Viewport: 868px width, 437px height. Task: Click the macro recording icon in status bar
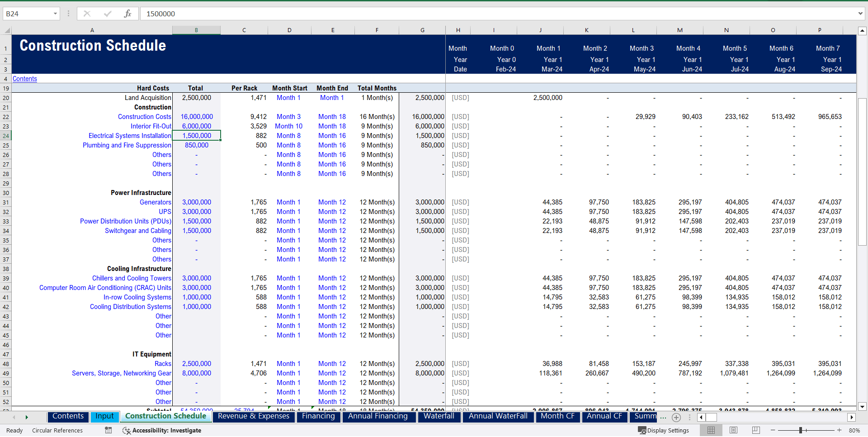[x=108, y=430]
